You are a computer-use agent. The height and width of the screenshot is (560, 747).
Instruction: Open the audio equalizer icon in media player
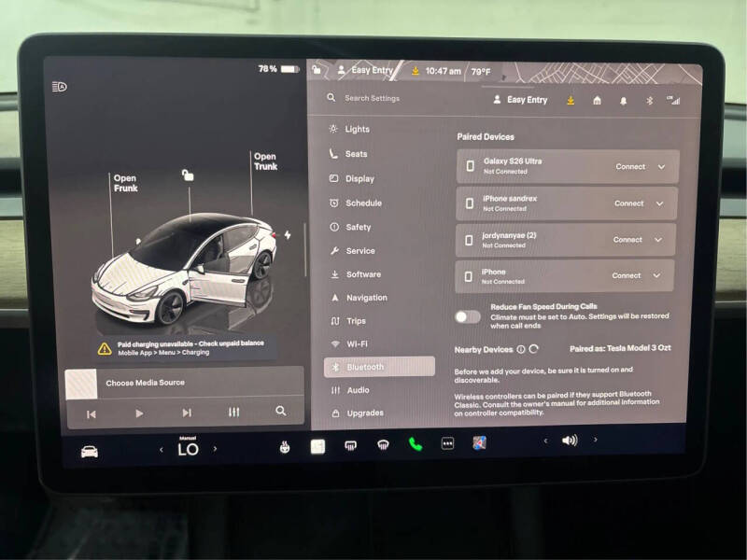tap(233, 412)
